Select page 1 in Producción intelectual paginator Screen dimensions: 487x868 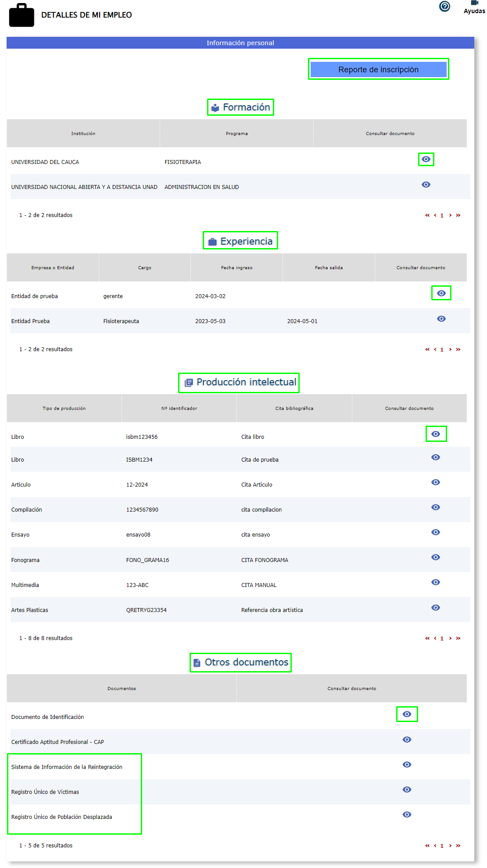pyautogui.click(x=442, y=638)
